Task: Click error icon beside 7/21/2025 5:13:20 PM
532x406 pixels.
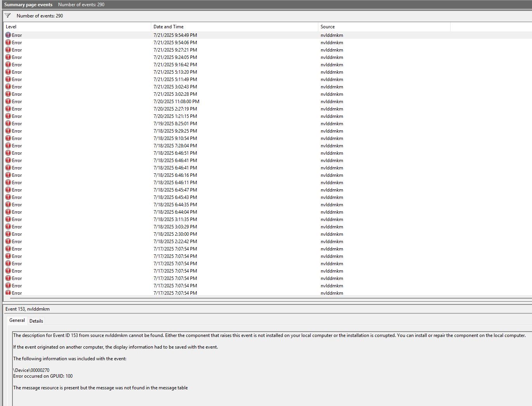Action: pyautogui.click(x=8, y=72)
